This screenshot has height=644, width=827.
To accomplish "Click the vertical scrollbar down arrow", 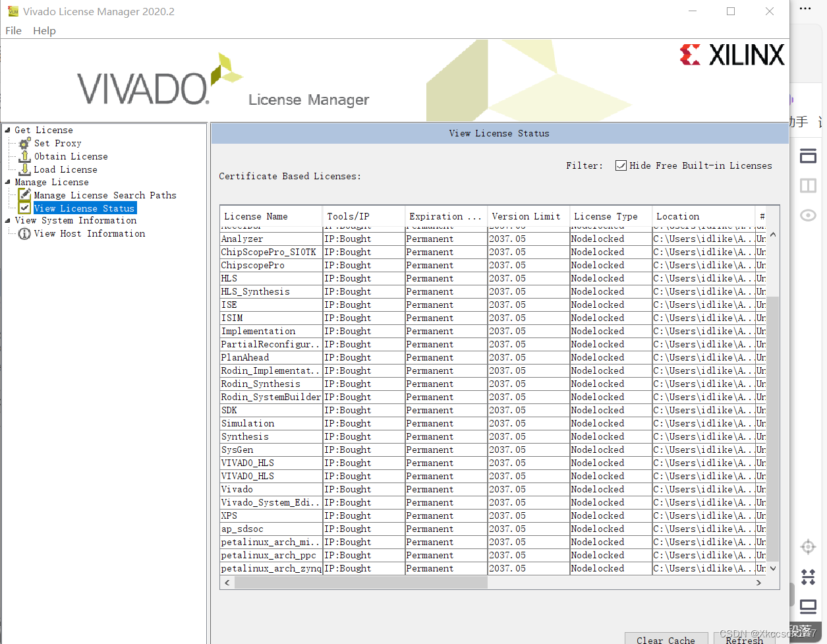I will click(773, 568).
